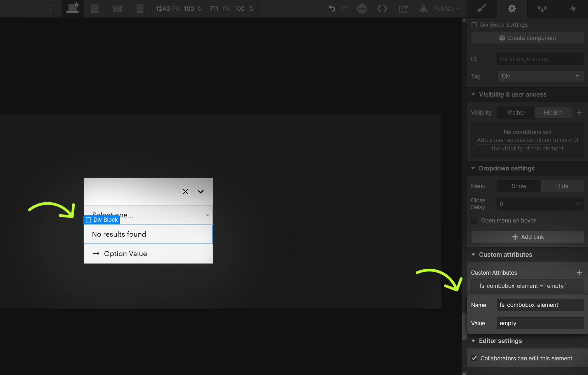Image resolution: width=588 pixels, height=375 pixels.
Task: Click the share export icon
Action: pyautogui.click(x=403, y=9)
